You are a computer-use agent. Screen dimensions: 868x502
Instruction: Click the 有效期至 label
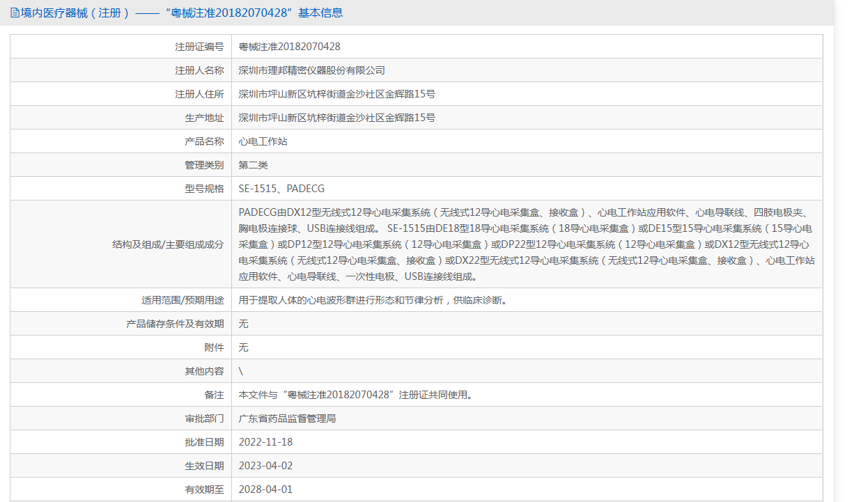(204, 489)
